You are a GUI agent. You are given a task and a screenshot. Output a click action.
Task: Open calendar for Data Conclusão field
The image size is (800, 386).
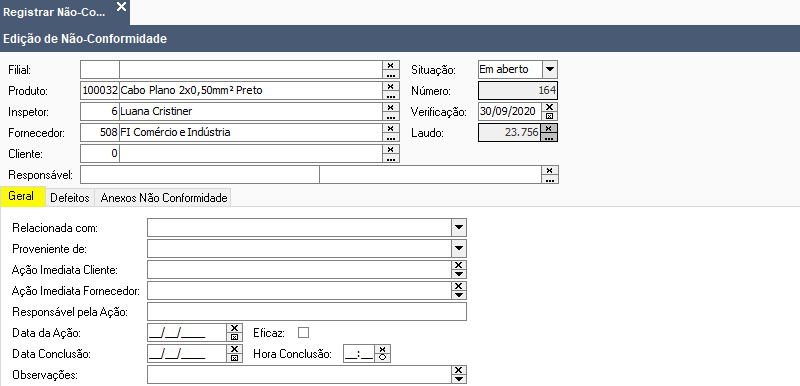234,358
